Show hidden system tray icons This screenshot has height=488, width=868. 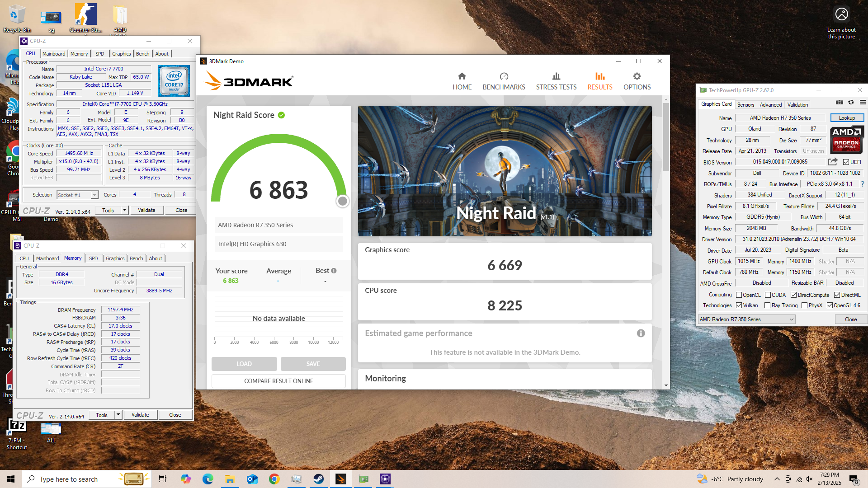click(777, 479)
